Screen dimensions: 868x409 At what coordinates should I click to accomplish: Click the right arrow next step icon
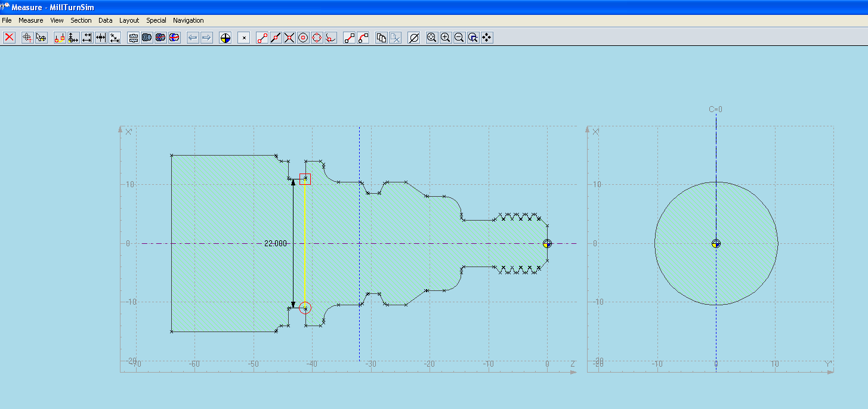click(206, 38)
